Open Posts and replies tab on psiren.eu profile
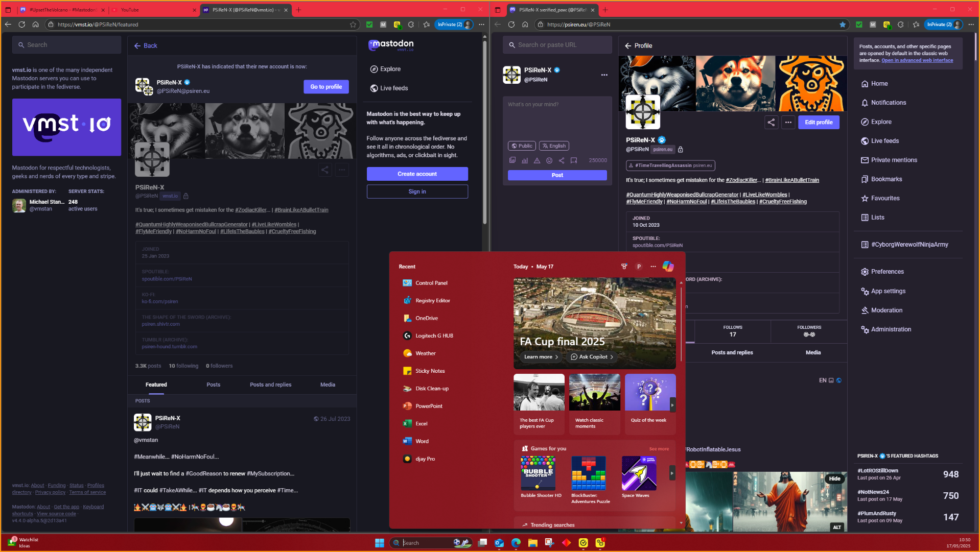Image resolution: width=980 pixels, height=552 pixels. 732,353
